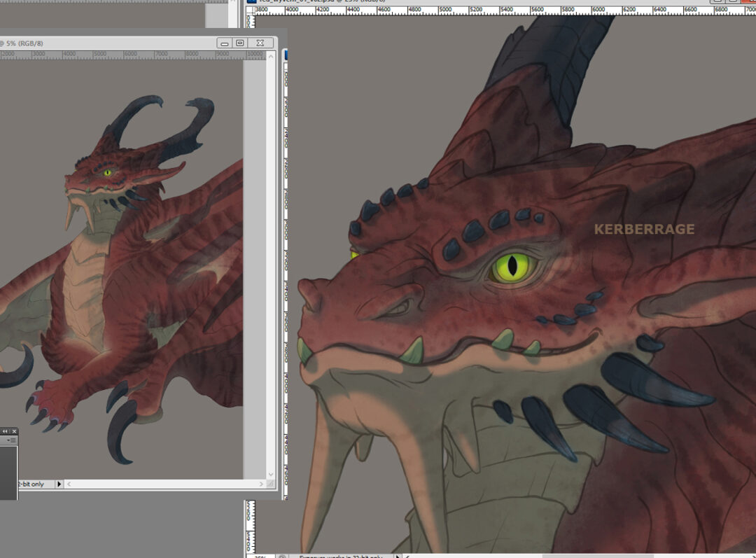Screen dimensions: 756x558
Task: Click down arrow of small window vertical scrollbar
Action: [270, 475]
